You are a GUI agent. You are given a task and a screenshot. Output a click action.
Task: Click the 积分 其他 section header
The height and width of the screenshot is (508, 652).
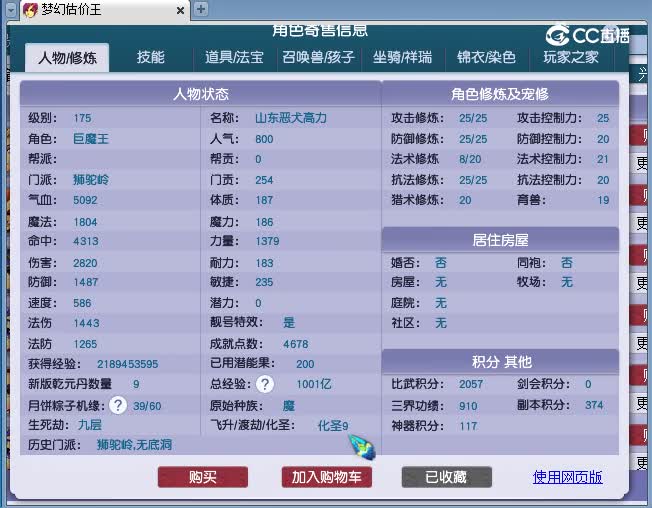(x=500, y=362)
